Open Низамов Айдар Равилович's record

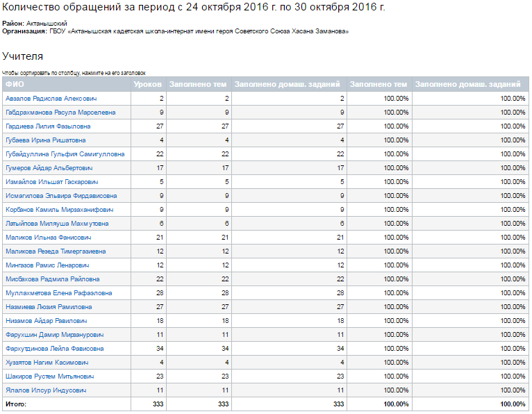pyautogui.click(x=46, y=321)
